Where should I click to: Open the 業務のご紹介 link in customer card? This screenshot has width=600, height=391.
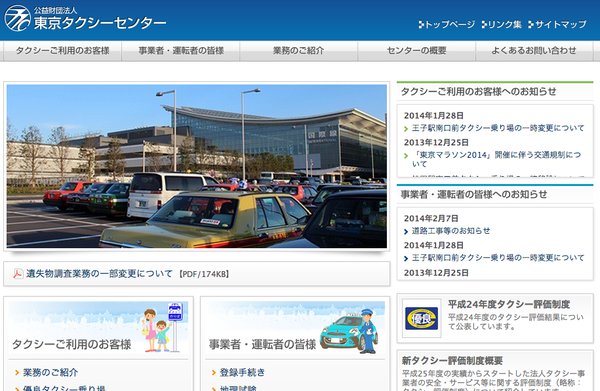[x=51, y=372]
